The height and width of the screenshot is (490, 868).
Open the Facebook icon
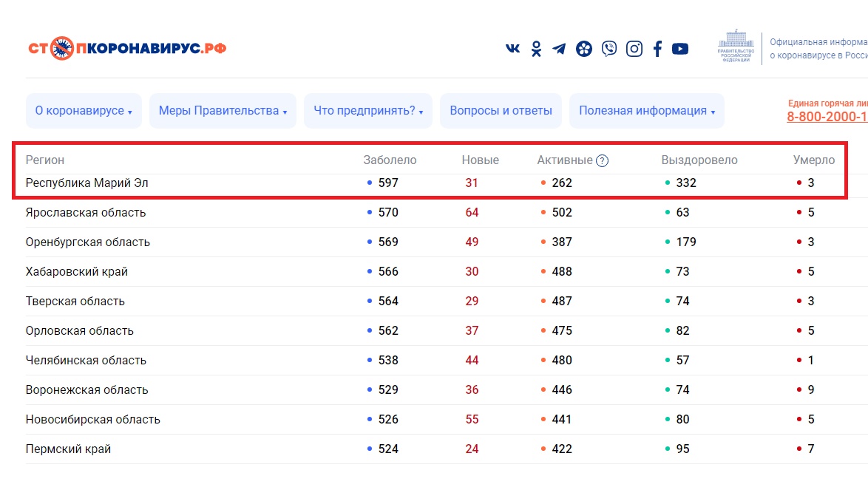tap(657, 49)
